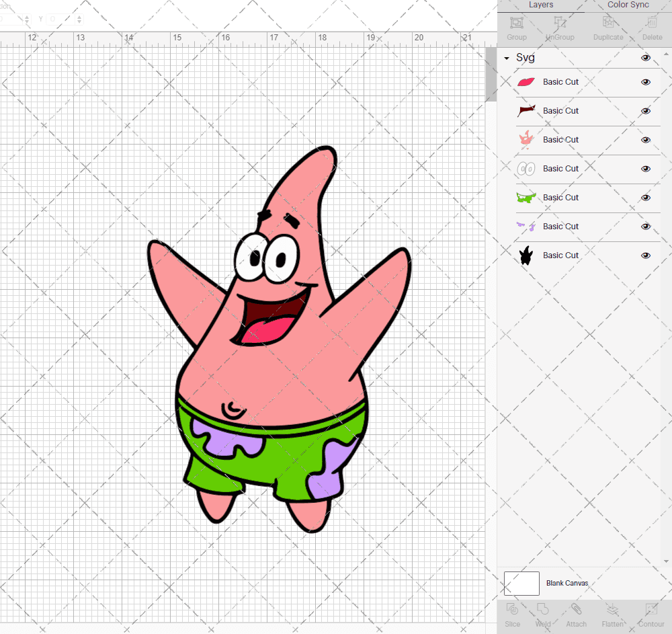Collapse the Svg group arrow
Viewport: 672px width, 634px height.
point(507,58)
